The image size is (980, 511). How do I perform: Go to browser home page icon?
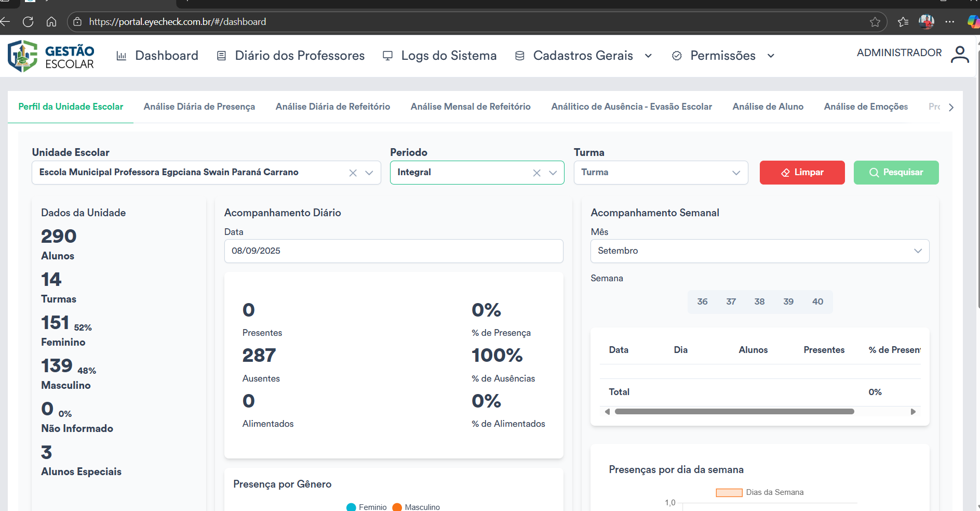click(x=51, y=22)
